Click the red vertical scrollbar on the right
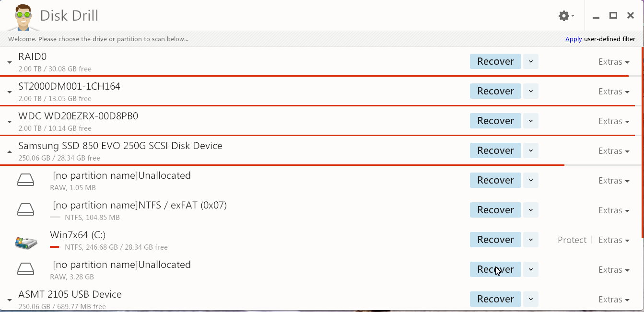This screenshot has height=312, width=644. point(642,142)
